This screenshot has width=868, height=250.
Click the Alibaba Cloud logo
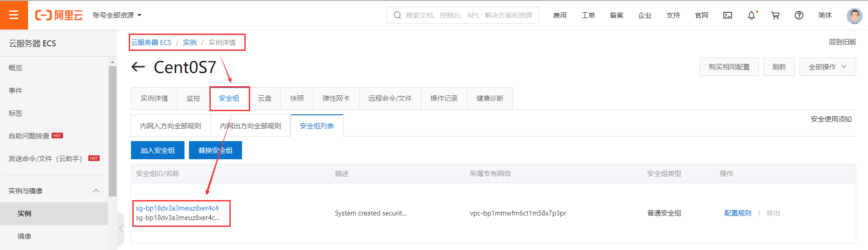point(59,15)
